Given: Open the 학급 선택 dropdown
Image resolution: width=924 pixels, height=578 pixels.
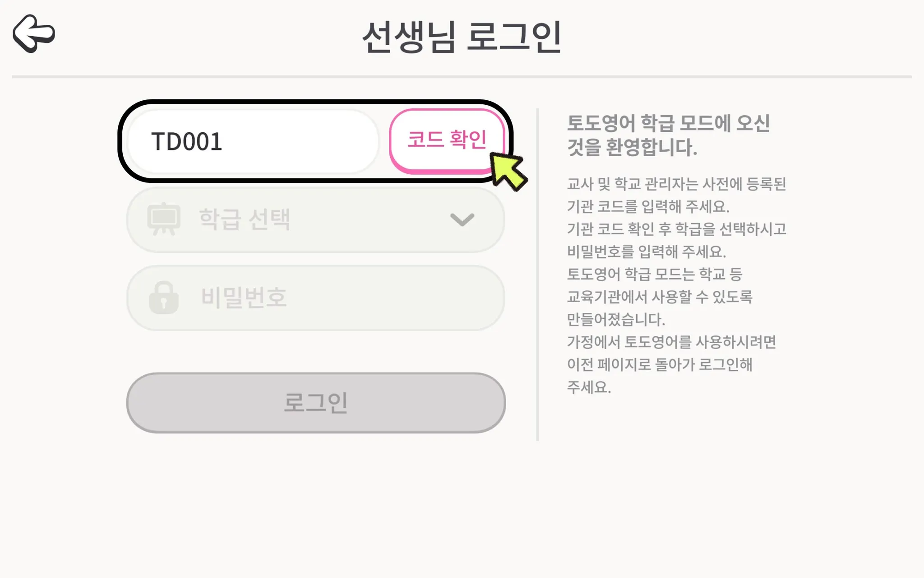Looking at the screenshot, I should tap(315, 220).
